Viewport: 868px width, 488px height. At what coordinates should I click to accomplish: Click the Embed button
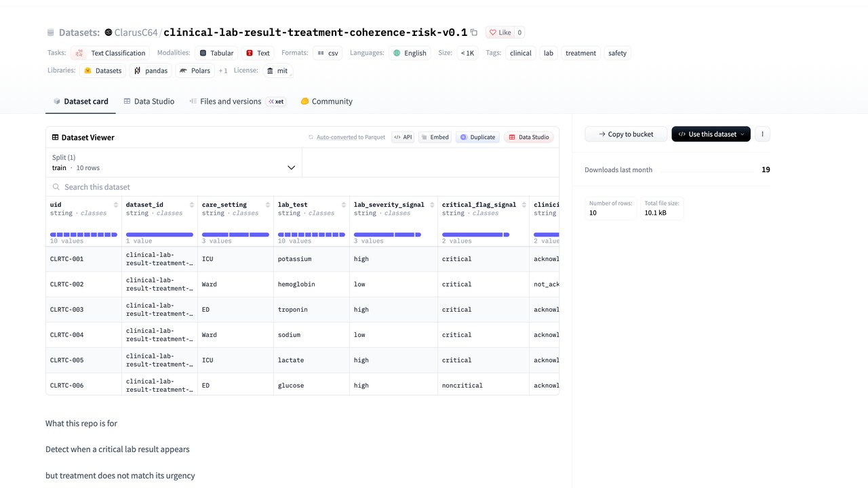(x=435, y=137)
